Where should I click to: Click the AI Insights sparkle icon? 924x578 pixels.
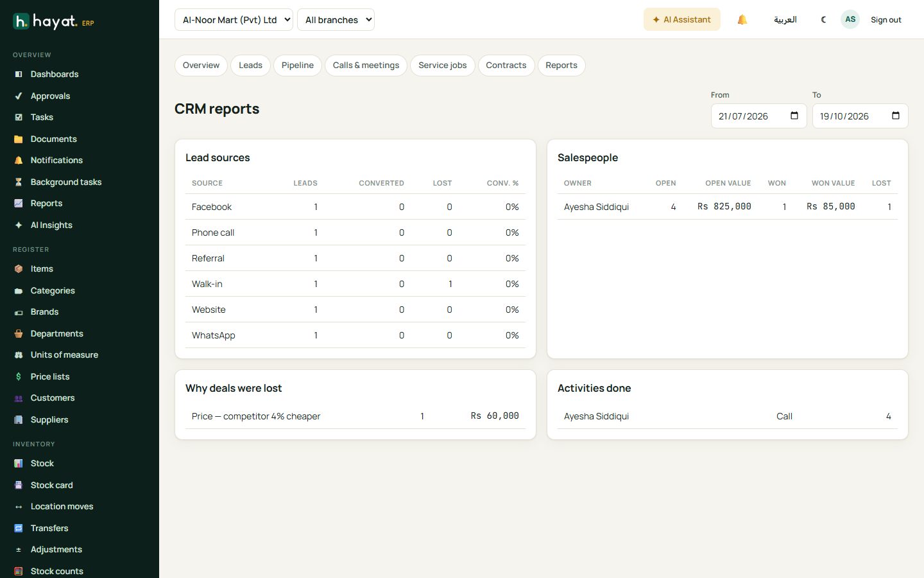click(19, 225)
